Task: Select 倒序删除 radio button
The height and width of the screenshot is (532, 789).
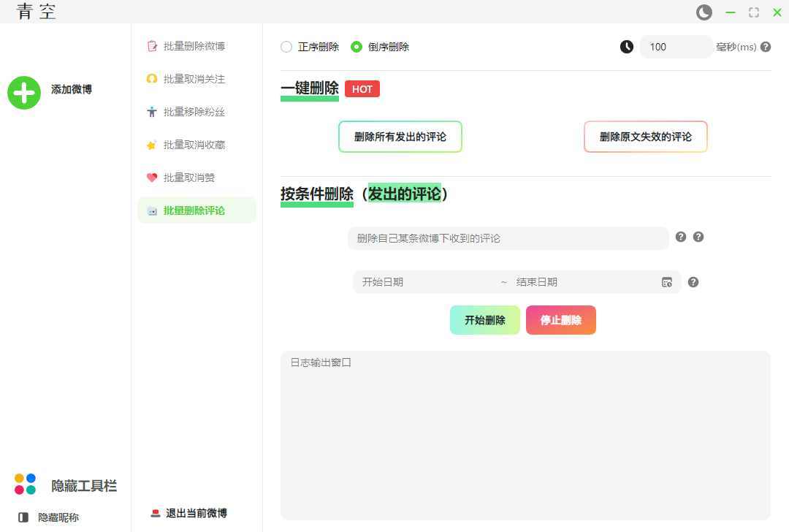Action: click(x=357, y=47)
